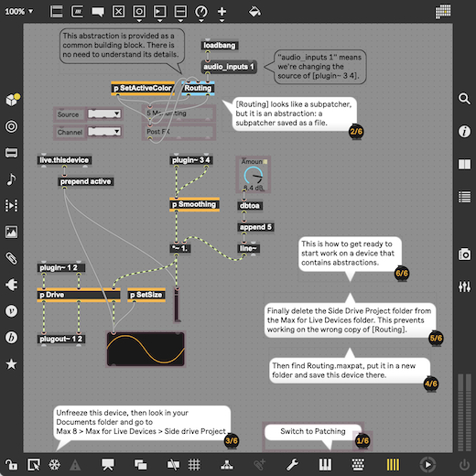The height and width of the screenshot is (476, 476).
Task: Open the Debug wrench icon
Action: point(292,465)
